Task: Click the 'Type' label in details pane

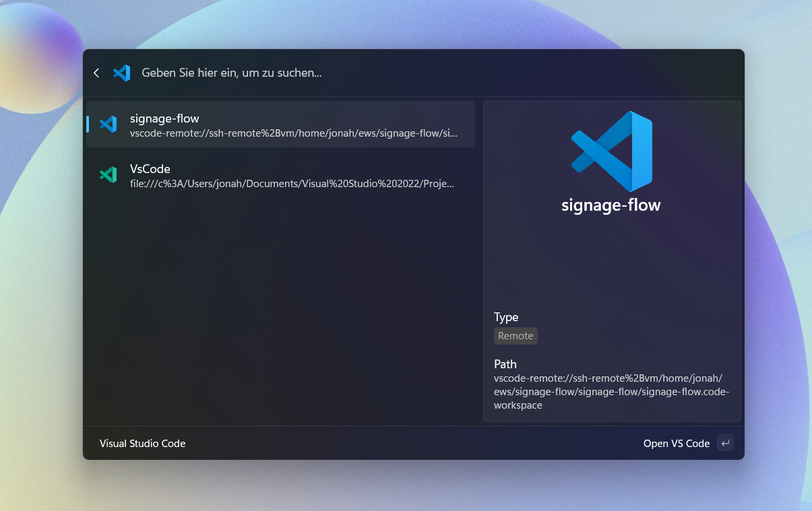Action: click(x=506, y=317)
